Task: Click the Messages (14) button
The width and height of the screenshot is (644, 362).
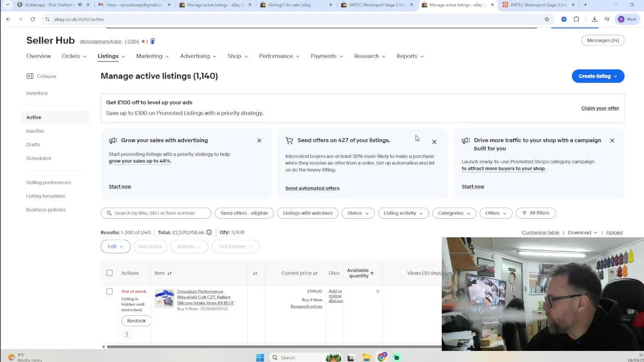Action: (x=603, y=40)
